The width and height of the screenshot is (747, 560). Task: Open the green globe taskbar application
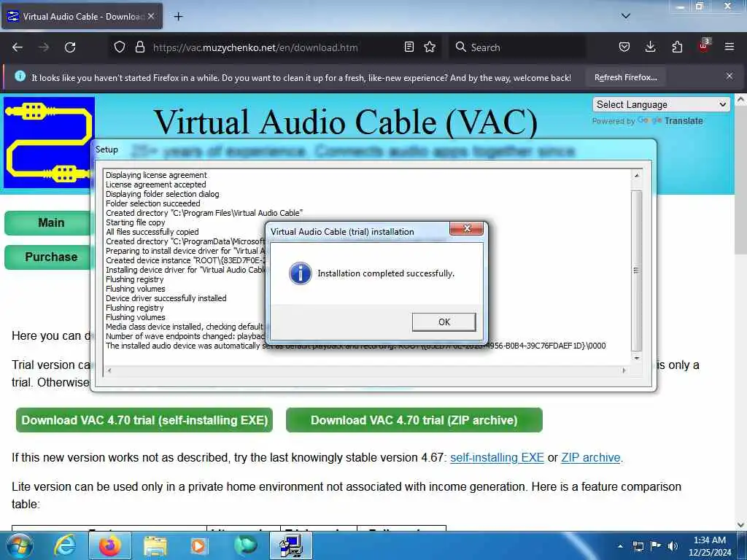tap(245, 545)
